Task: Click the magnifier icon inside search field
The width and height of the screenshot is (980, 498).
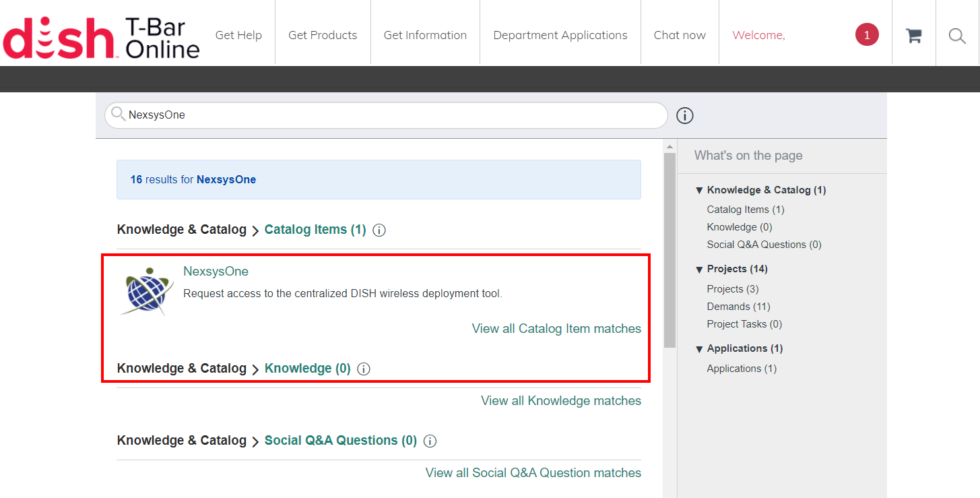Action: (119, 114)
